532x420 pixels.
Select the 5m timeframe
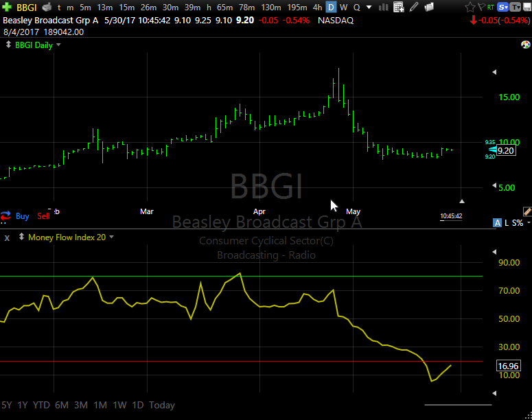pyautogui.click(x=85, y=7)
